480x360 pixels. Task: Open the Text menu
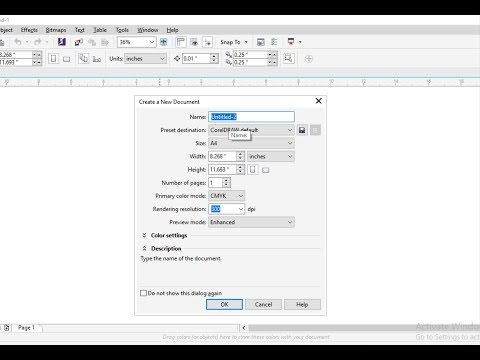pos(80,30)
